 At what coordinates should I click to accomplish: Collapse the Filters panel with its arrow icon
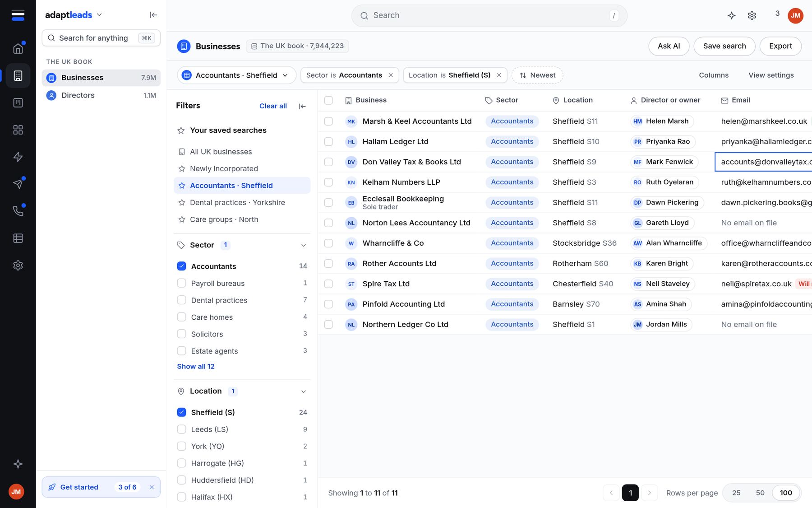303,106
